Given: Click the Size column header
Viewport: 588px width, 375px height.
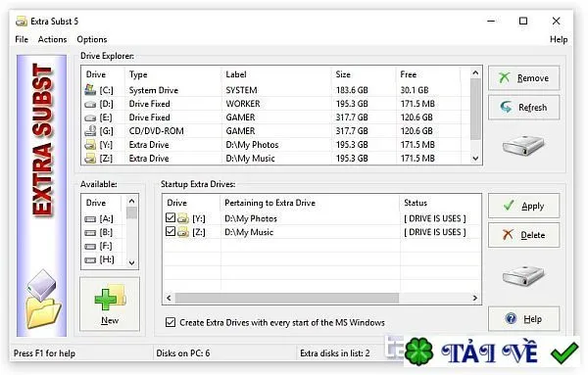Looking at the screenshot, I should coord(364,74).
